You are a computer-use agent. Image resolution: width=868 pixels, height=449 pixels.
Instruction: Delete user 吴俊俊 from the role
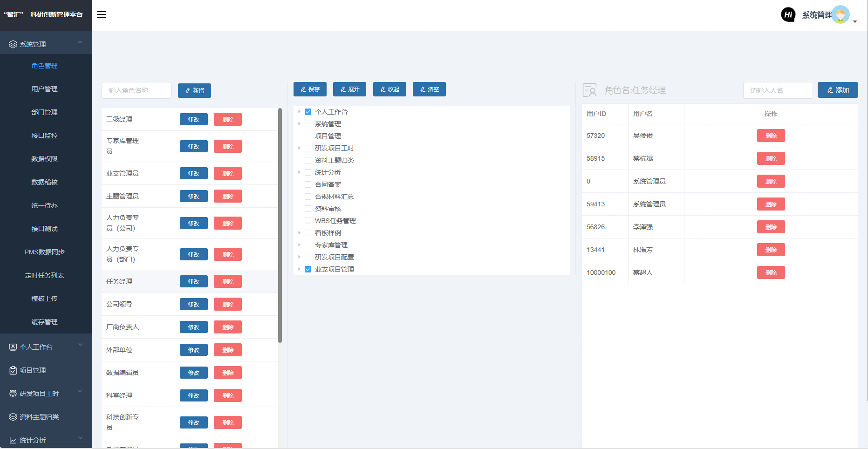pos(771,136)
